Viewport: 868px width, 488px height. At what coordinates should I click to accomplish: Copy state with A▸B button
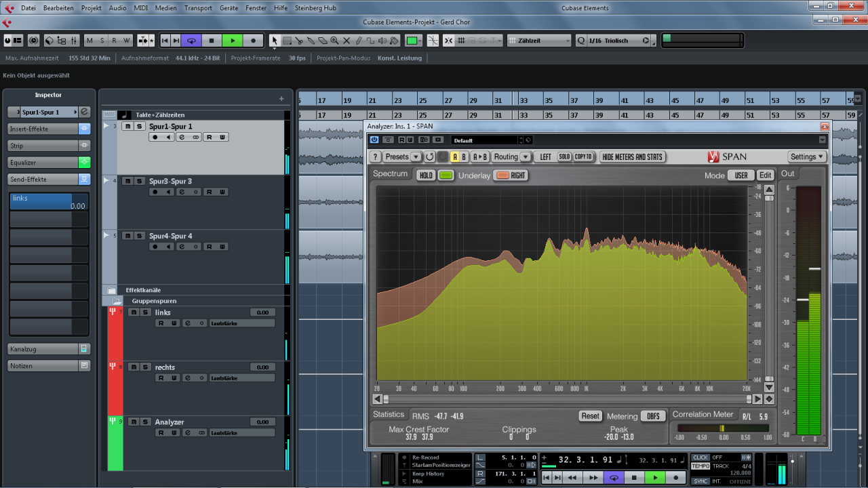pyautogui.click(x=479, y=157)
